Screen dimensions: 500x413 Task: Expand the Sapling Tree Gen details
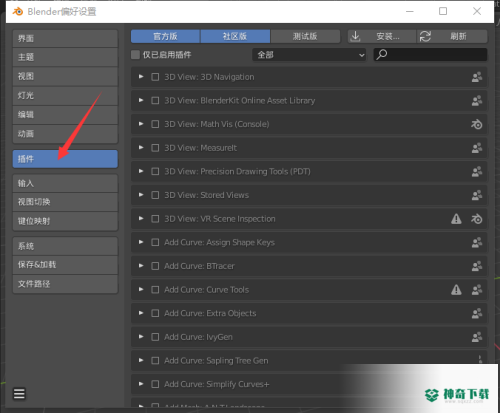[x=141, y=361]
